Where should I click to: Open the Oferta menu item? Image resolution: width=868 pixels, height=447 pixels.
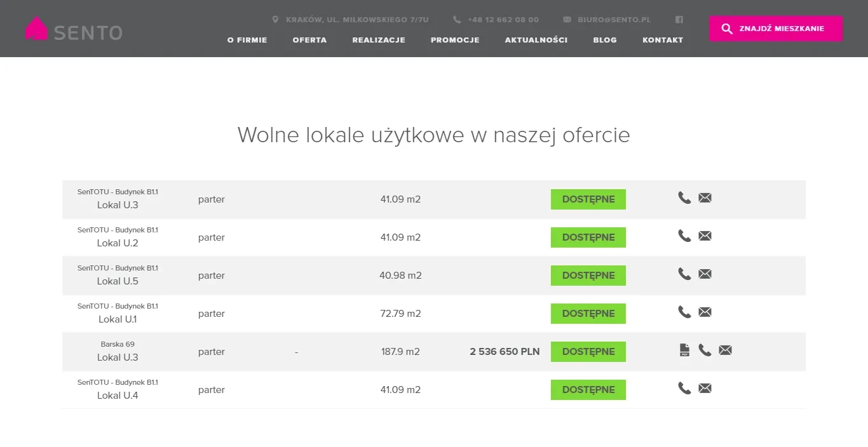309,40
